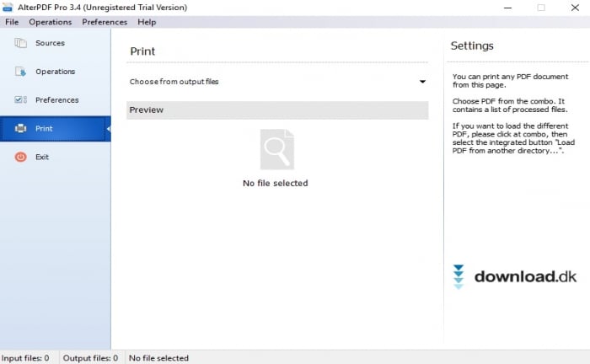590x364 pixels.
Task: Click the red Exit power icon
Action: point(20,158)
